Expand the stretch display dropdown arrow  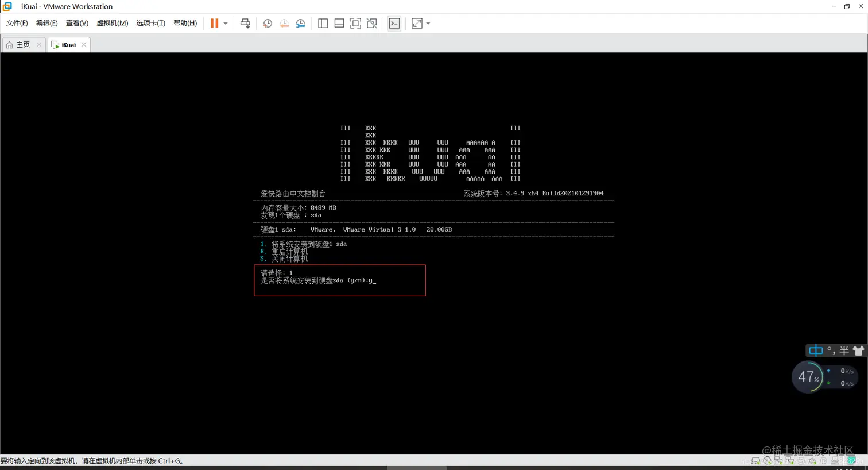tap(428, 24)
